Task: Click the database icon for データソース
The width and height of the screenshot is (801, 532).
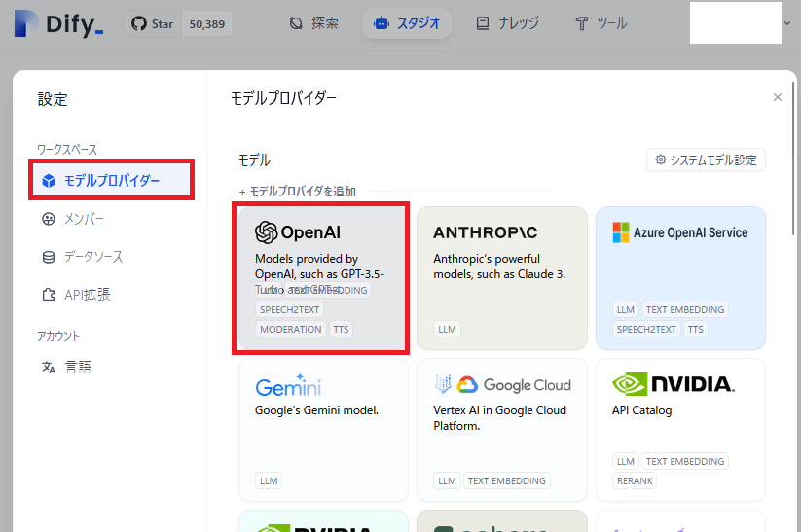Action: click(x=49, y=257)
